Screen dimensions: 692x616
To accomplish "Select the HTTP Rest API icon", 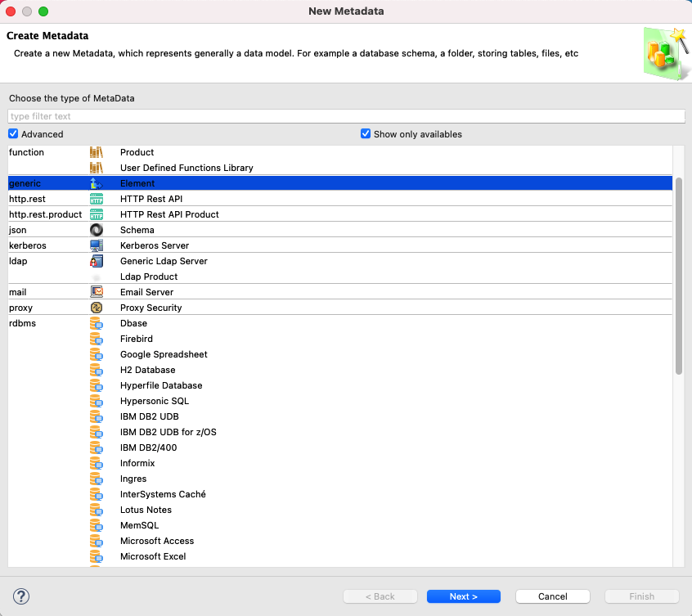I will (97, 199).
